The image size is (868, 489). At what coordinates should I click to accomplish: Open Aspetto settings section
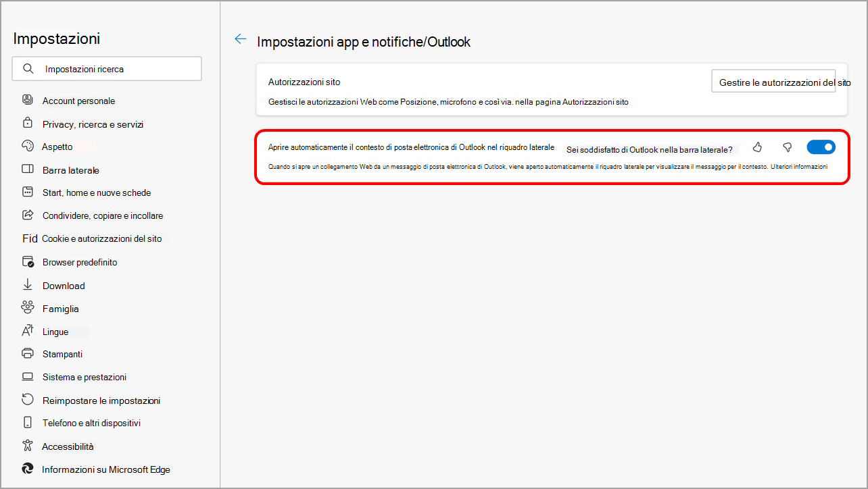pyautogui.click(x=57, y=147)
